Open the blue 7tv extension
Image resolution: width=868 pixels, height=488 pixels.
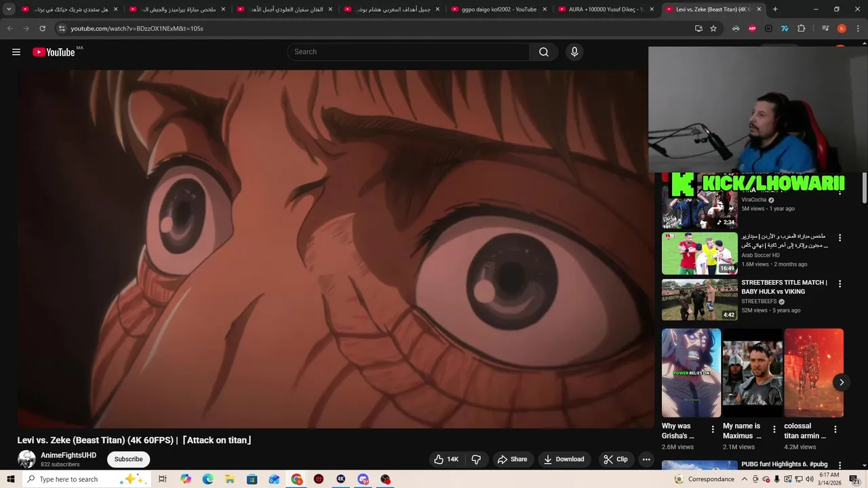[x=785, y=28]
